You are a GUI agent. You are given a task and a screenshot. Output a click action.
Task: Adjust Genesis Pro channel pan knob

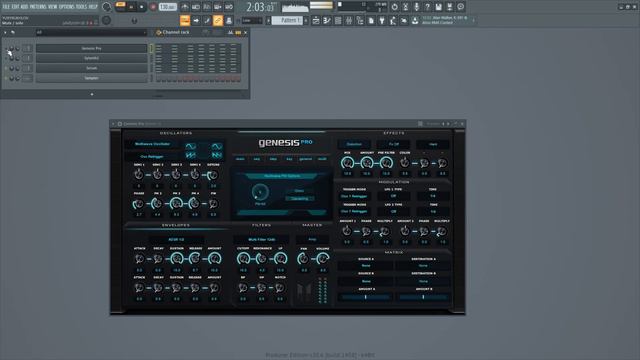(11, 49)
